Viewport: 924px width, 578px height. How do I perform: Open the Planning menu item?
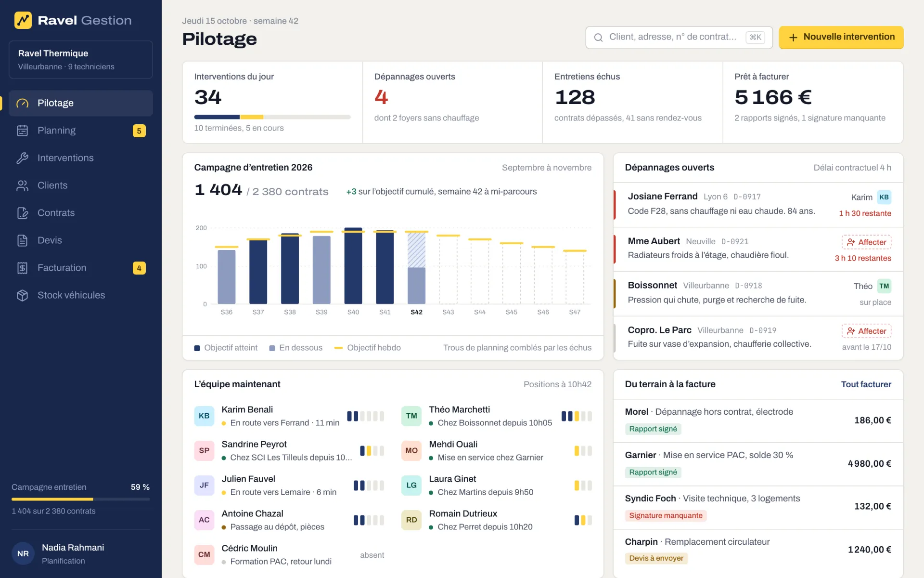pyautogui.click(x=81, y=131)
